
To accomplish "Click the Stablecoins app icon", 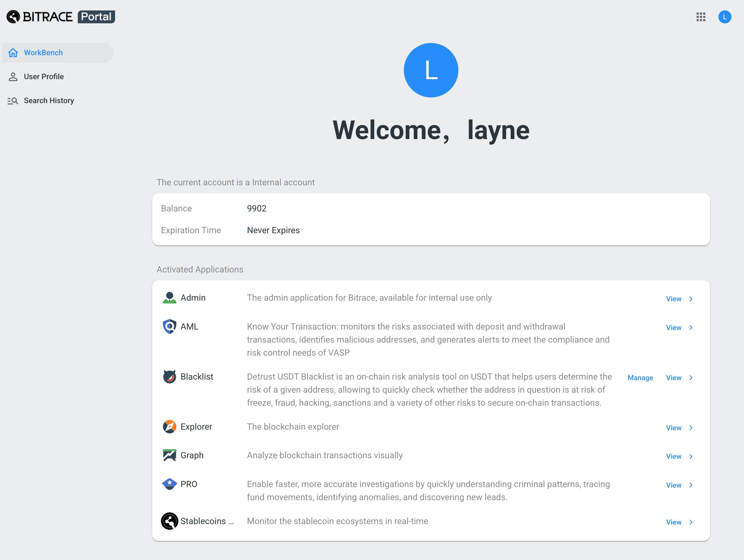I will click(169, 521).
